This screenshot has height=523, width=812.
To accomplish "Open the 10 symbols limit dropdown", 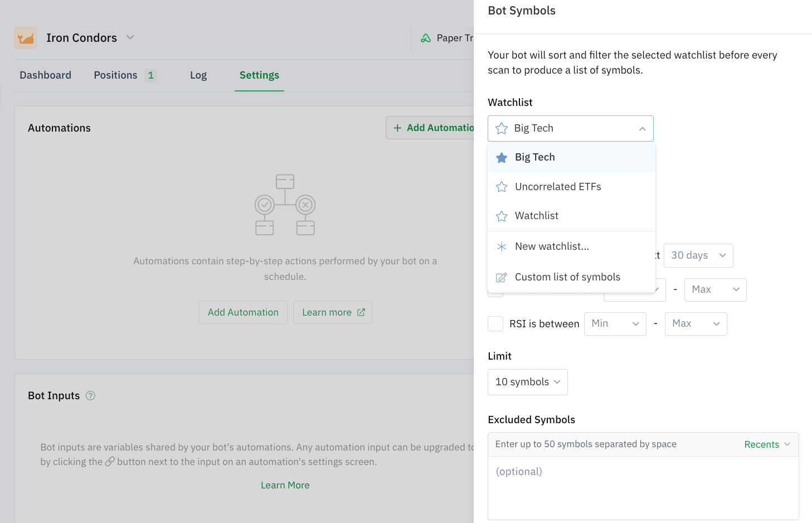I will (x=527, y=382).
